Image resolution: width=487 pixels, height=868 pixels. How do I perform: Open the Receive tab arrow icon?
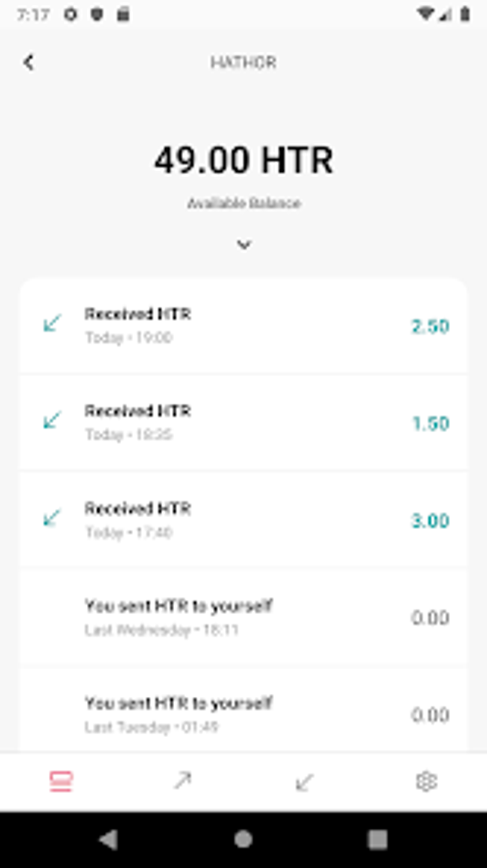304,782
